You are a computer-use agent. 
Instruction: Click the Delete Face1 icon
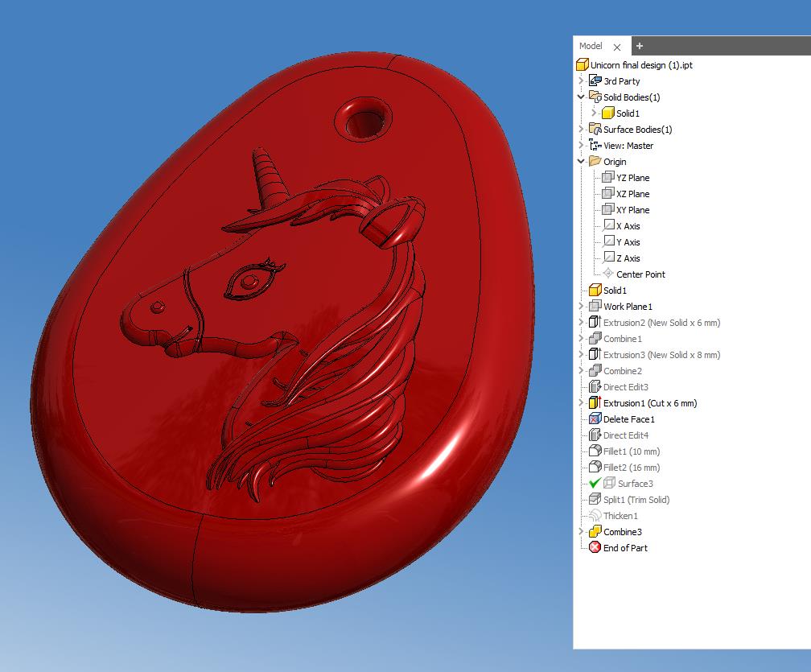[595, 418]
